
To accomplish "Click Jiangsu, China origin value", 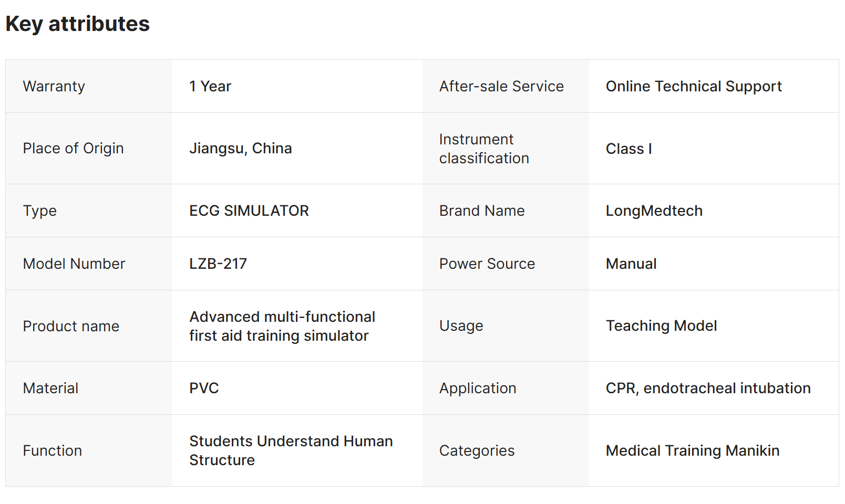I will [x=240, y=148].
